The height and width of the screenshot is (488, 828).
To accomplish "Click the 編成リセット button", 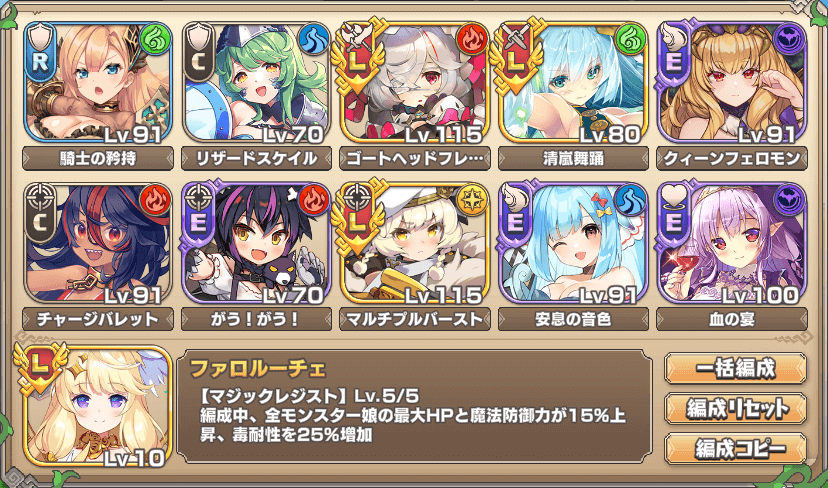I will pos(735,408).
